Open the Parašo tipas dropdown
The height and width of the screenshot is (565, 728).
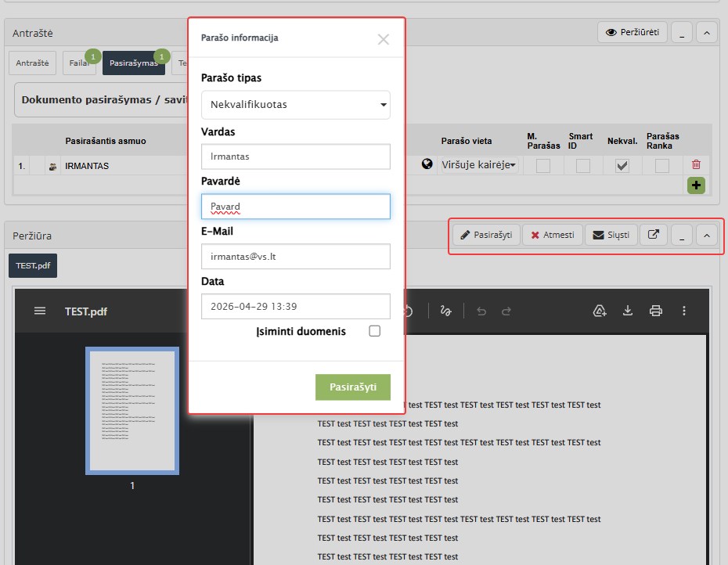click(296, 105)
